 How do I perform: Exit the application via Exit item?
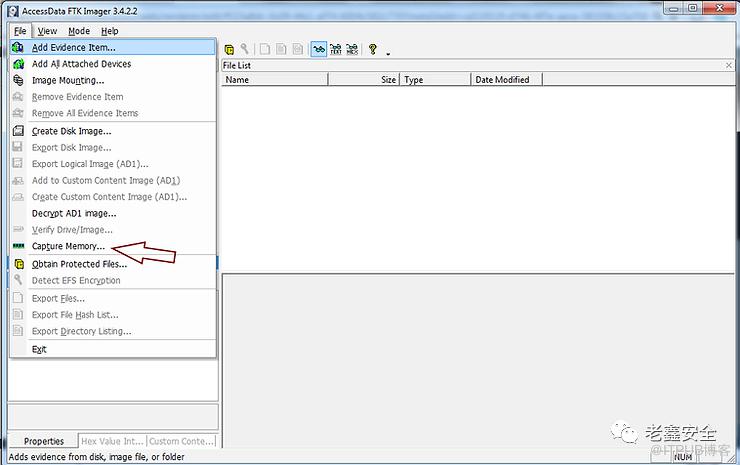coord(39,349)
